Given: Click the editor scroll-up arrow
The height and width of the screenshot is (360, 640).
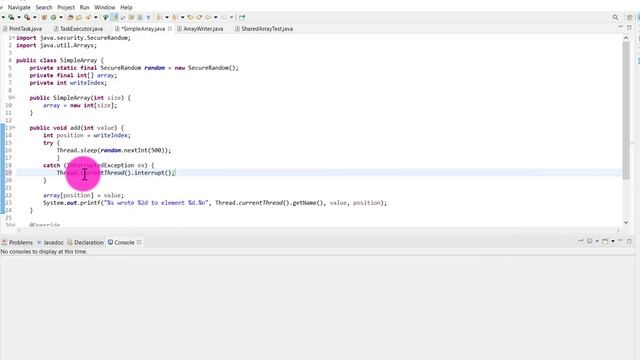Looking at the screenshot, I should click(x=626, y=38).
